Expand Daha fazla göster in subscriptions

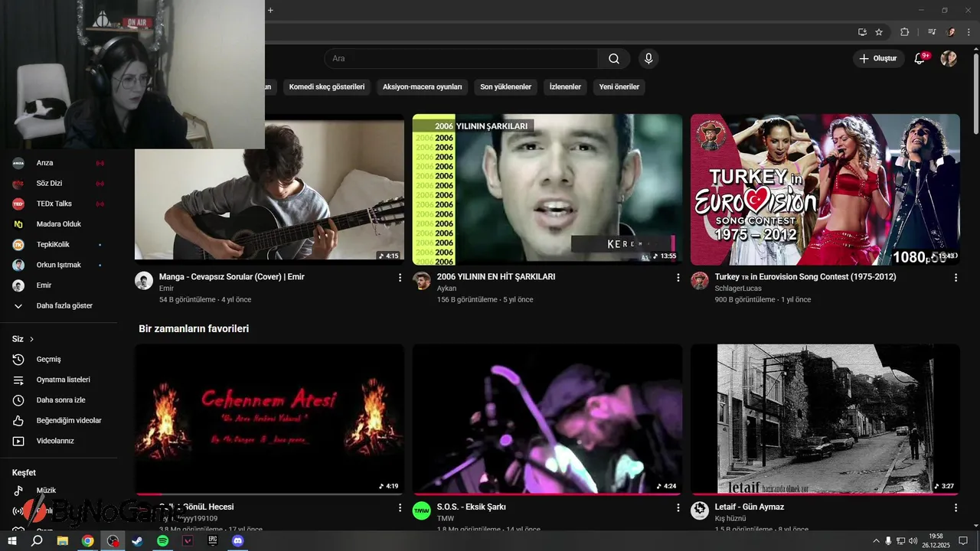point(59,305)
